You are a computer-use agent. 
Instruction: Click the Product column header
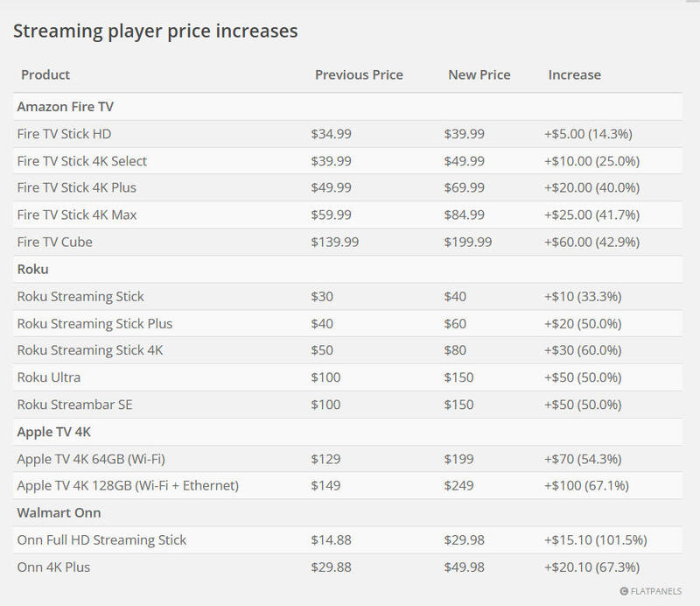45,74
